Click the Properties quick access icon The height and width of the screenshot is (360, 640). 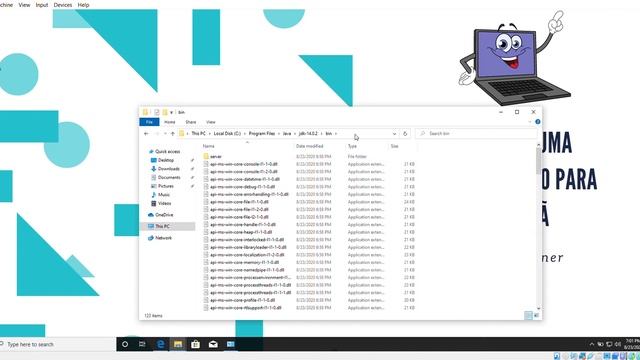[157, 112]
